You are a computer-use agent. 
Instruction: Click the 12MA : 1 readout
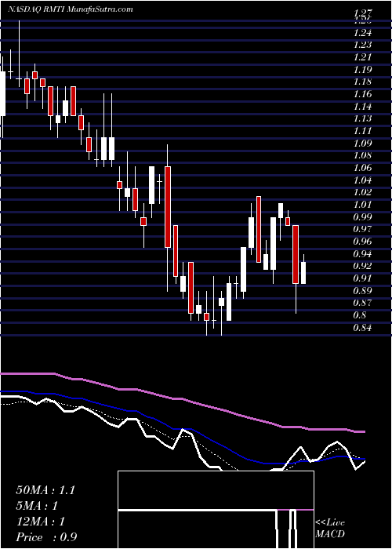(x=41, y=522)
